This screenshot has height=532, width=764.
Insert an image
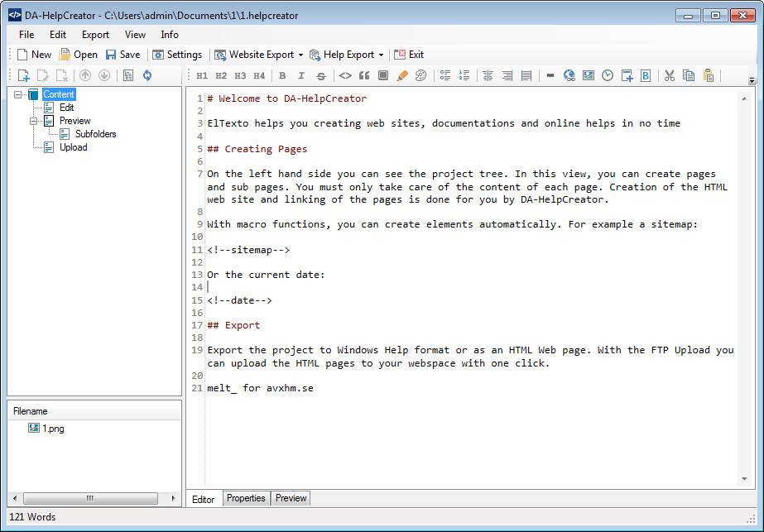588,75
